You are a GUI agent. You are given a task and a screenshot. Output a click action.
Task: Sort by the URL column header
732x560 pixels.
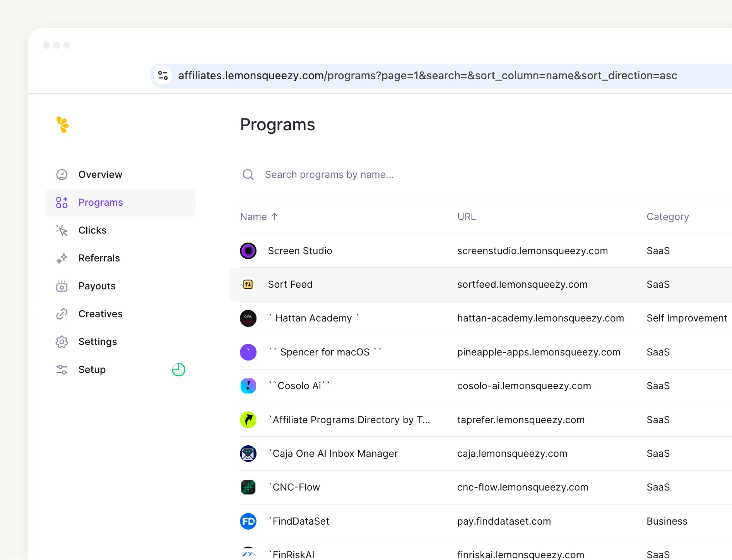click(466, 217)
